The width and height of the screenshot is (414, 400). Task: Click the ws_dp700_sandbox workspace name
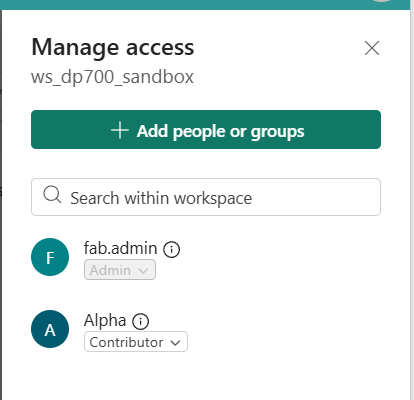pos(112,77)
